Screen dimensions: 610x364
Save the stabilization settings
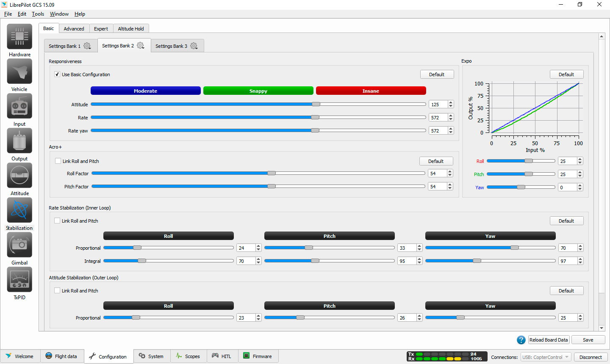coord(588,340)
